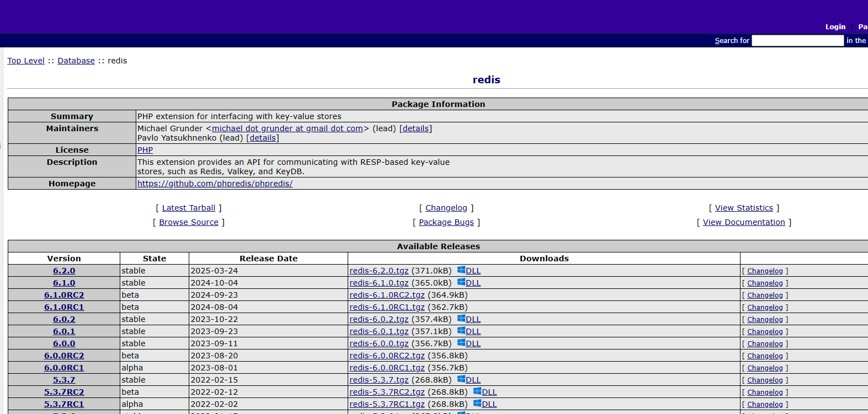Image resolution: width=868 pixels, height=414 pixels.
Task: Open View Documentation link
Action: [x=744, y=222]
